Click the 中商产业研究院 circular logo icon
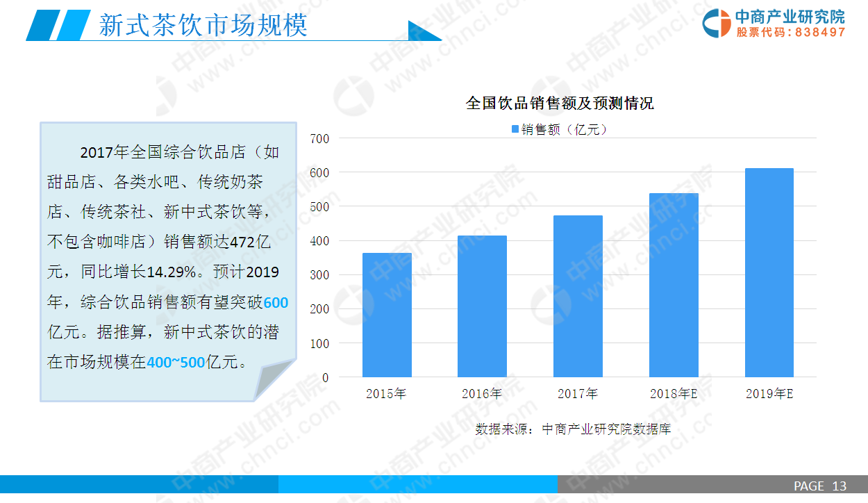Screen dimensions: 868x503 [717, 24]
